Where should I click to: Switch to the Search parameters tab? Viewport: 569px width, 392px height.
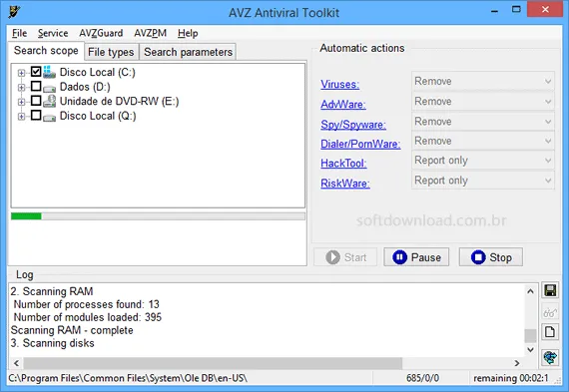188,52
